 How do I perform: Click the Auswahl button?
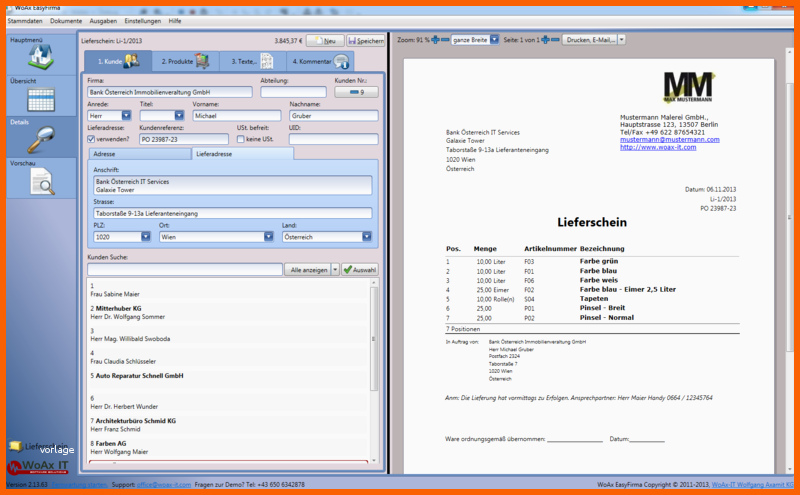[360, 269]
